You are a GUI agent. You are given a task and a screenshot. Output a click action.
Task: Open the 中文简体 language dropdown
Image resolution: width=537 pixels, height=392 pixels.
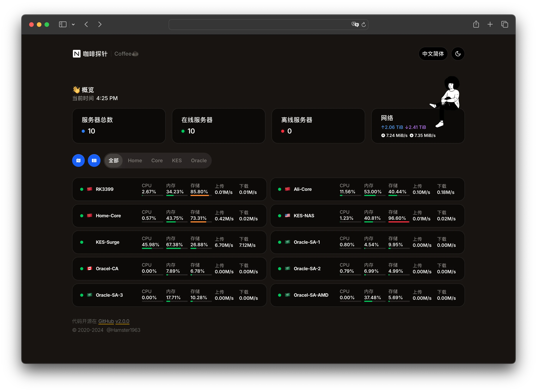point(433,54)
